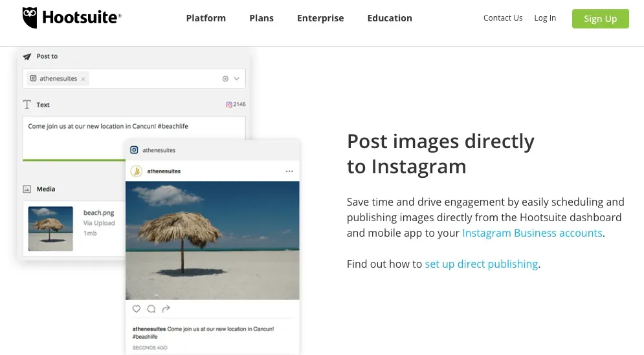Open the Platform menu
This screenshot has height=355, width=644.
pos(206,18)
